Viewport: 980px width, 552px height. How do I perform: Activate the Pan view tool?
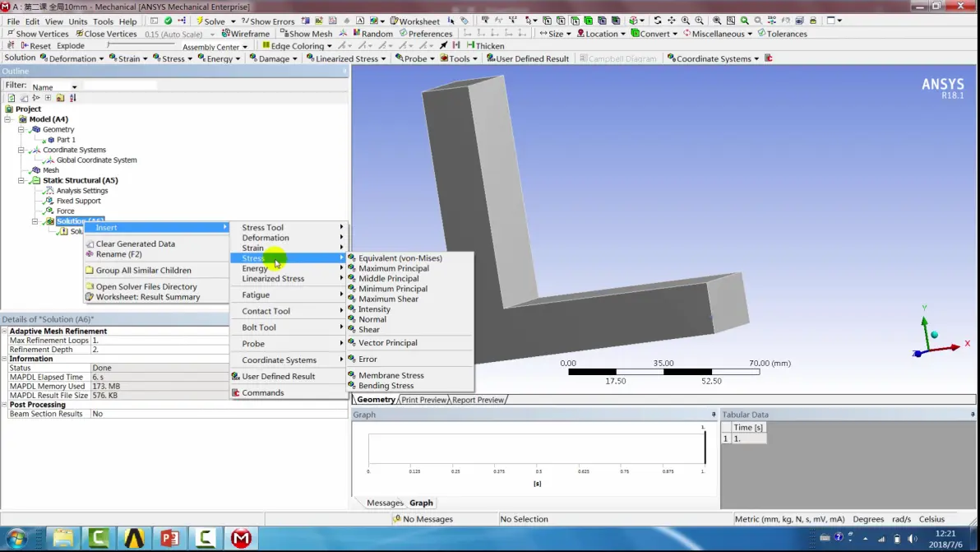[671, 21]
